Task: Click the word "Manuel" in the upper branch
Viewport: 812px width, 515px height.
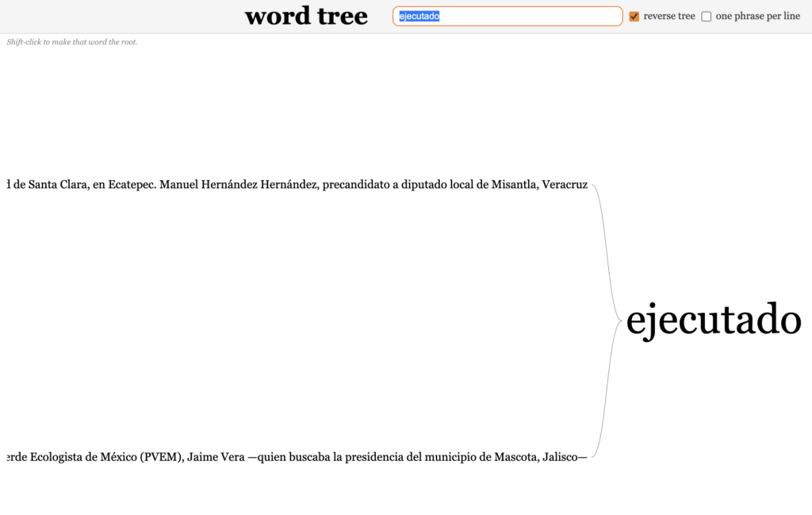Action: point(178,185)
